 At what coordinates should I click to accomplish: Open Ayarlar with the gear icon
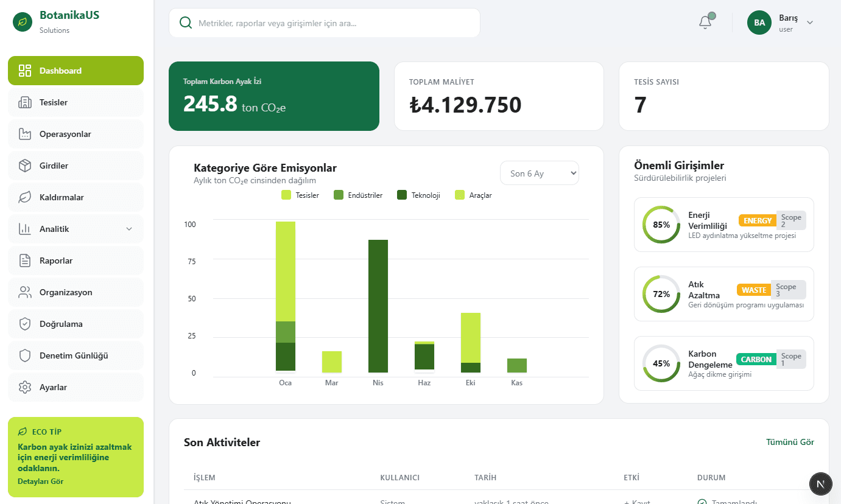pos(24,387)
